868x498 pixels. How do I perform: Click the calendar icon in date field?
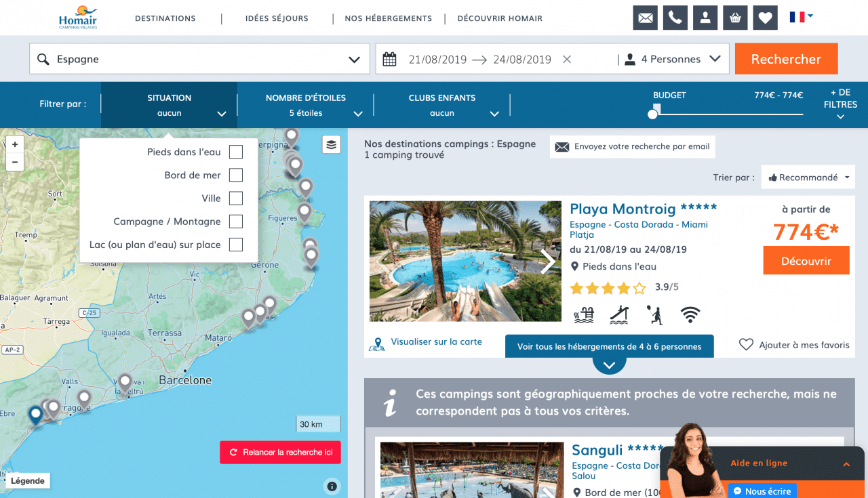(389, 59)
